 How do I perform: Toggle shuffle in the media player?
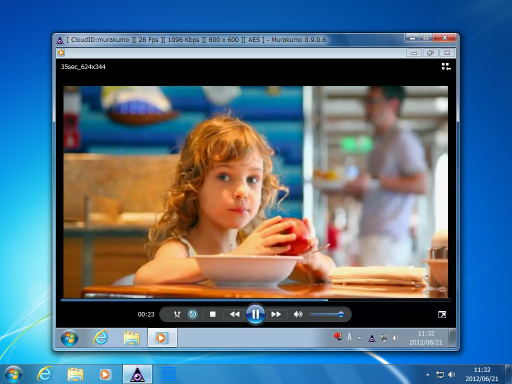tap(177, 314)
